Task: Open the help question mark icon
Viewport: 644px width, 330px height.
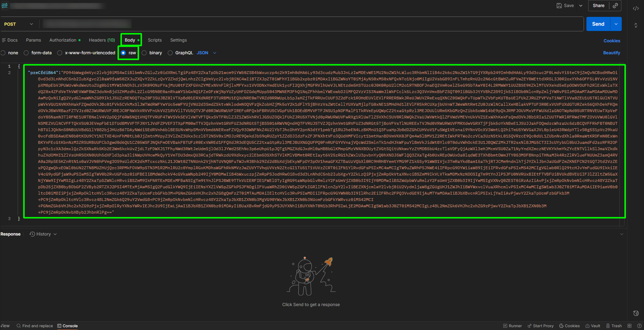Action: point(639,326)
